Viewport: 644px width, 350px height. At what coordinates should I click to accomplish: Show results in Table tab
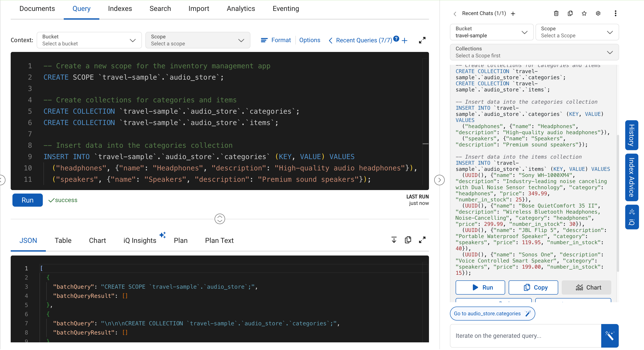[x=63, y=240]
